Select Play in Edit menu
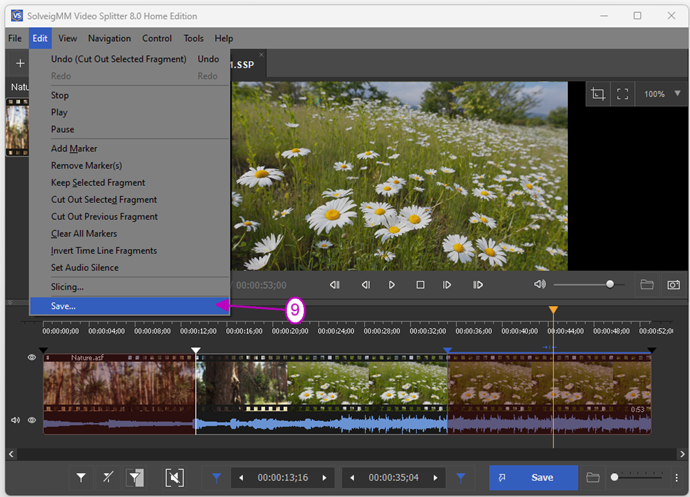The width and height of the screenshot is (690, 497). coord(130,112)
